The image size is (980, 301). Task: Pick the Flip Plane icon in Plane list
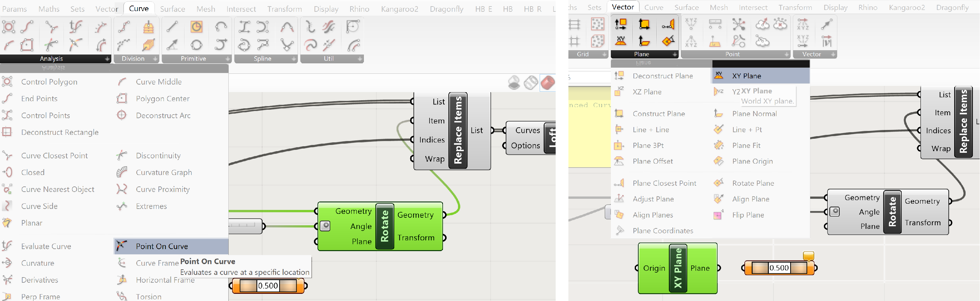(718, 215)
